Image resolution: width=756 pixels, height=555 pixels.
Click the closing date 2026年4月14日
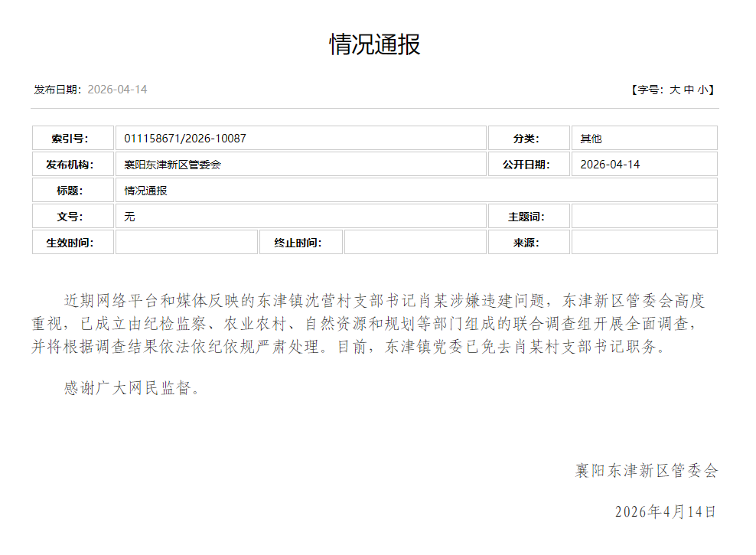point(665,511)
